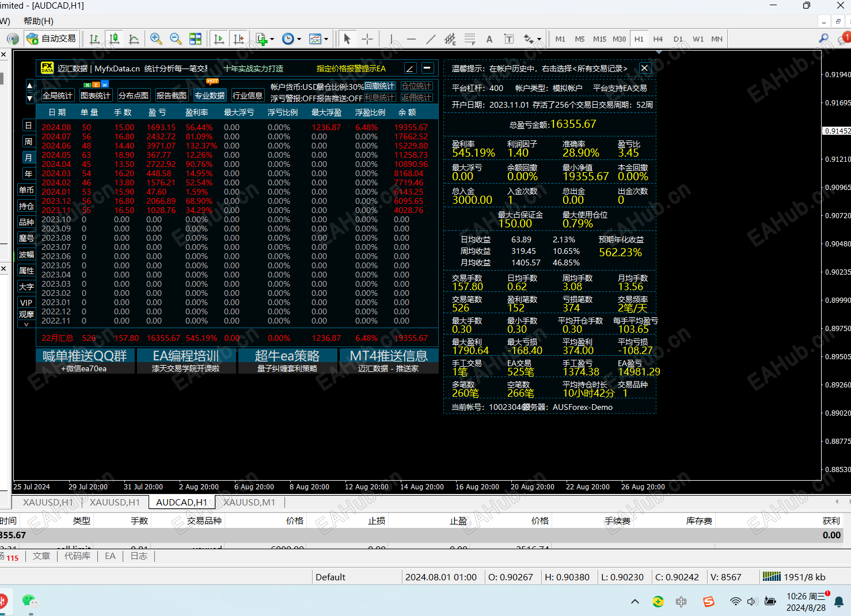Tile chart windows with the grid icon
The height and width of the screenshot is (616, 851).
tap(196, 39)
